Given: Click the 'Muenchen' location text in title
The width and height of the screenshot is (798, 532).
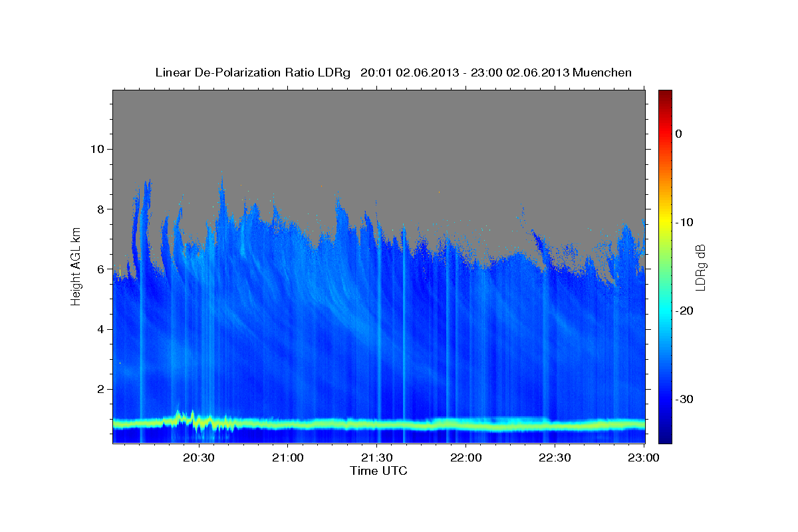Looking at the screenshot, I should [602, 72].
